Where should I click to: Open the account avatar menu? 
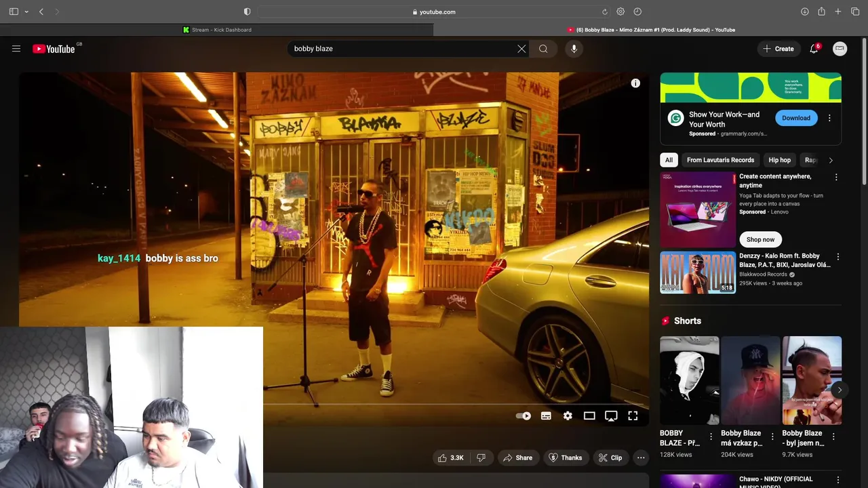point(840,49)
